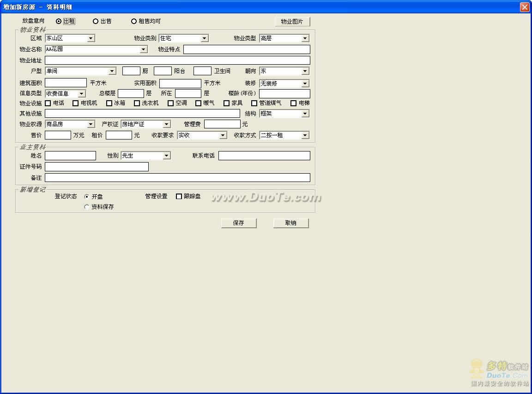Open the 区域 dropdown showing 东山区

[91, 38]
